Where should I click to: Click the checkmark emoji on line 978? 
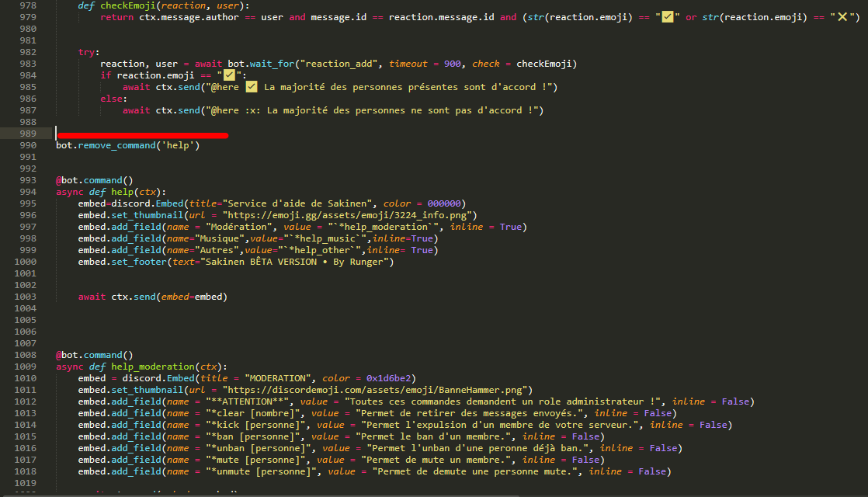[666, 17]
